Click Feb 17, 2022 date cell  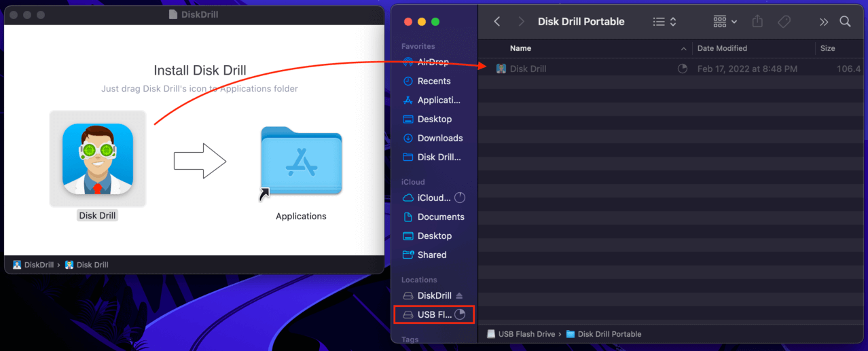[747, 69]
